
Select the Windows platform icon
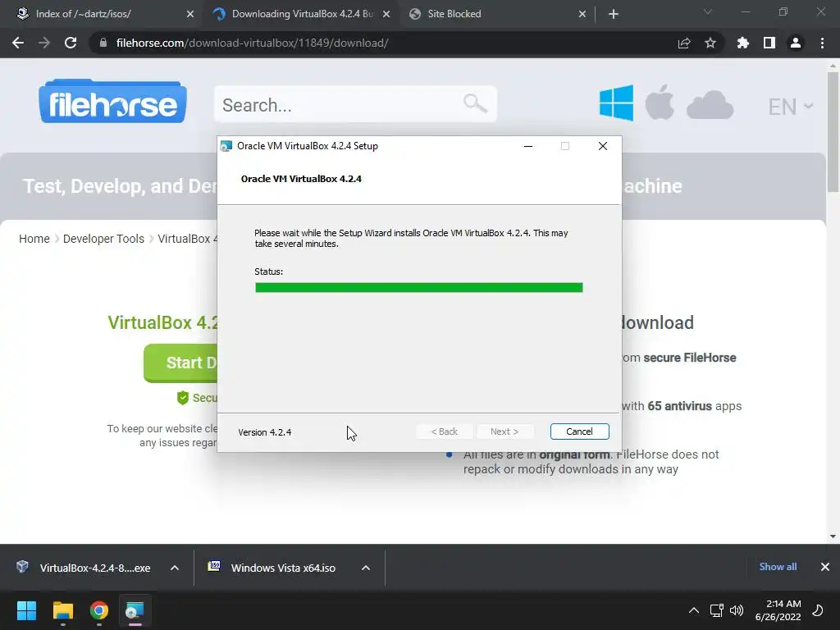(x=616, y=103)
